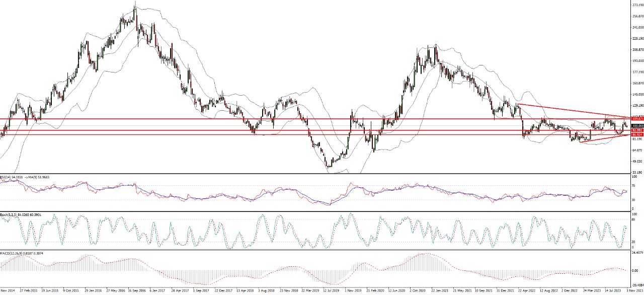Click the 27 Feb 2015 date label

coord(28,290)
